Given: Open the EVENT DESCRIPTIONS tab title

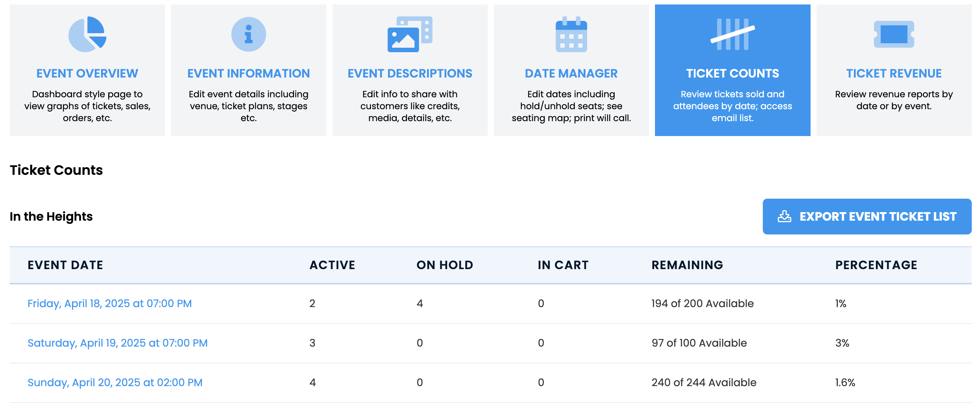Looking at the screenshot, I should pyautogui.click(x=410, y=73).
